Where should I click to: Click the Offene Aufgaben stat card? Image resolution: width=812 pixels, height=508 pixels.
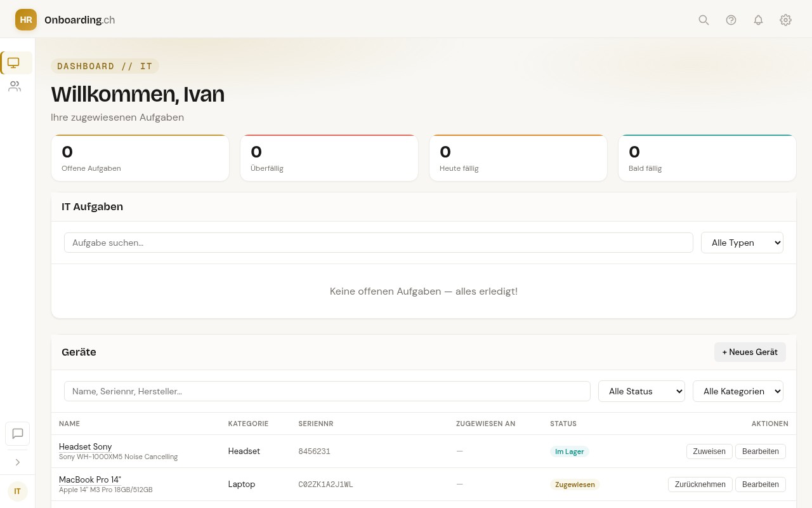click(140, 158)
